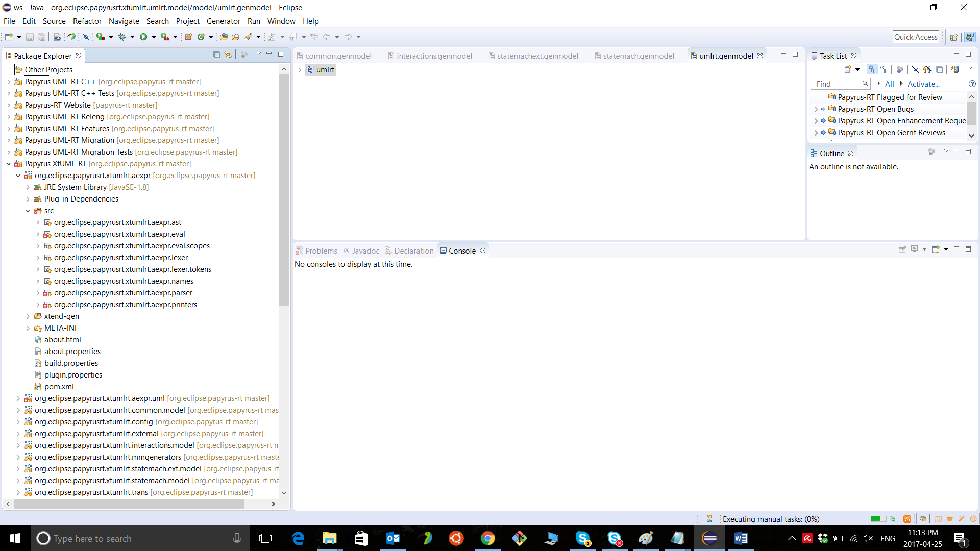Click Open Console icon in Console view
980x551 pixels.
[936, 249]
